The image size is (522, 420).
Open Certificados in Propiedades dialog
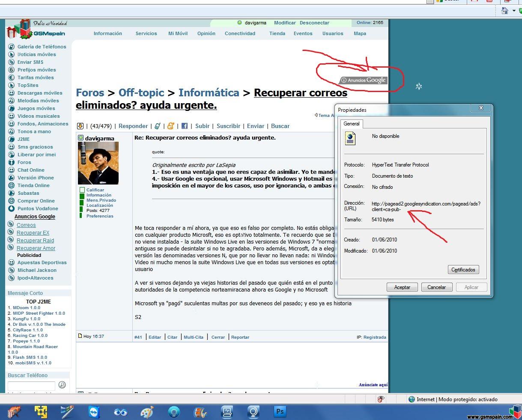coord(463,270)
